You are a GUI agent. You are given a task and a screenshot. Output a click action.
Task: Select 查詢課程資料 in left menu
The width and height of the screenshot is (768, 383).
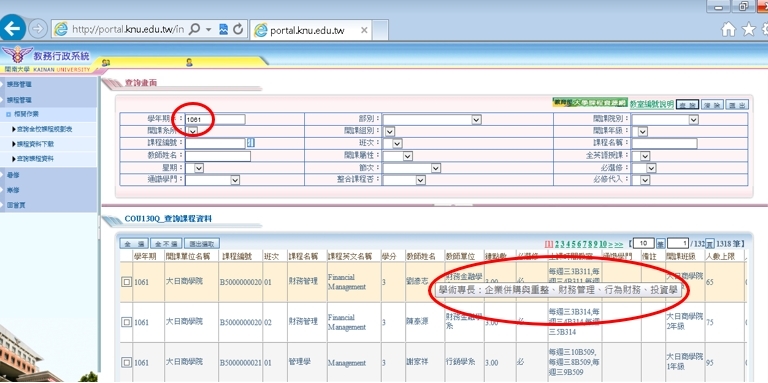(x=35, y=159)
